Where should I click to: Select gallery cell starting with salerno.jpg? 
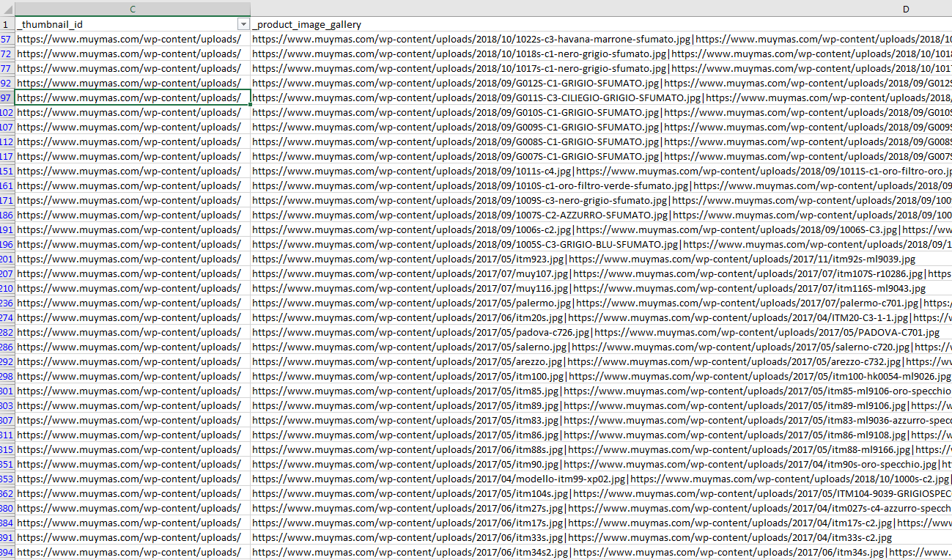[601, 347]
